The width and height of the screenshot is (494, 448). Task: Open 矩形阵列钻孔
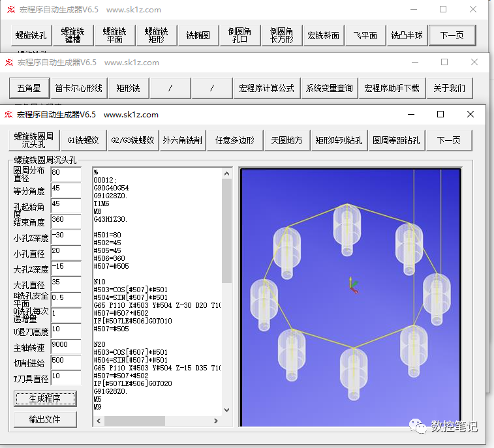(339, 140)
